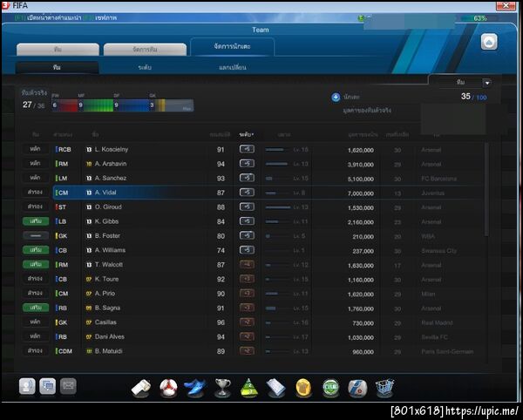This screenshot has width=523, height=420.
Task: Click the +5 level badge of O. Giroud
Action: click(247, 207)
